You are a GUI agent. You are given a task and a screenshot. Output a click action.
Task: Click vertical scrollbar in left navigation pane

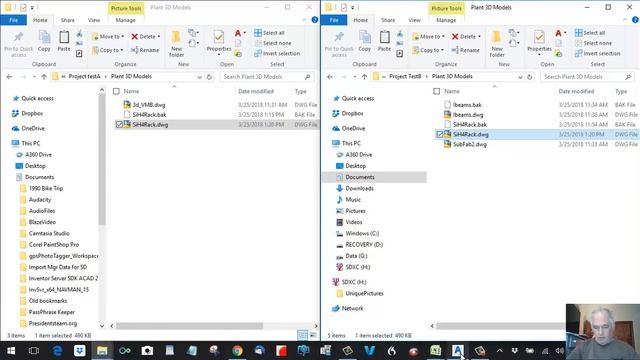pyautogui.click(x=102, y=159)
